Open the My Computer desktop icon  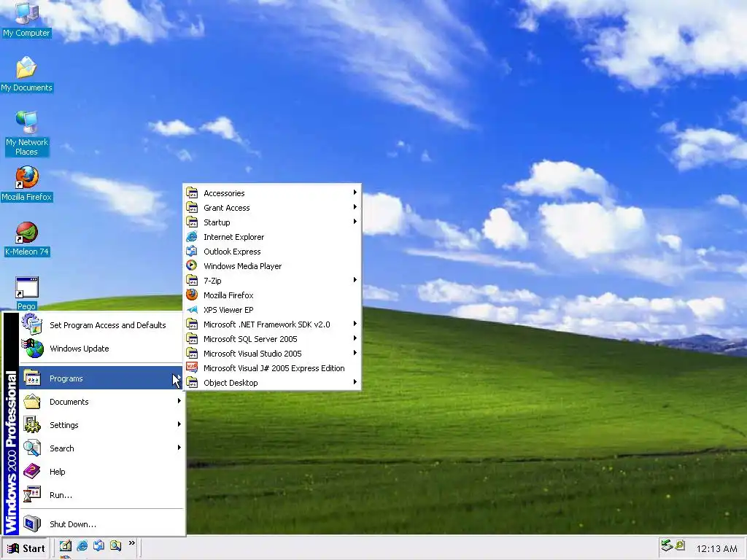[x=26, y=19]
